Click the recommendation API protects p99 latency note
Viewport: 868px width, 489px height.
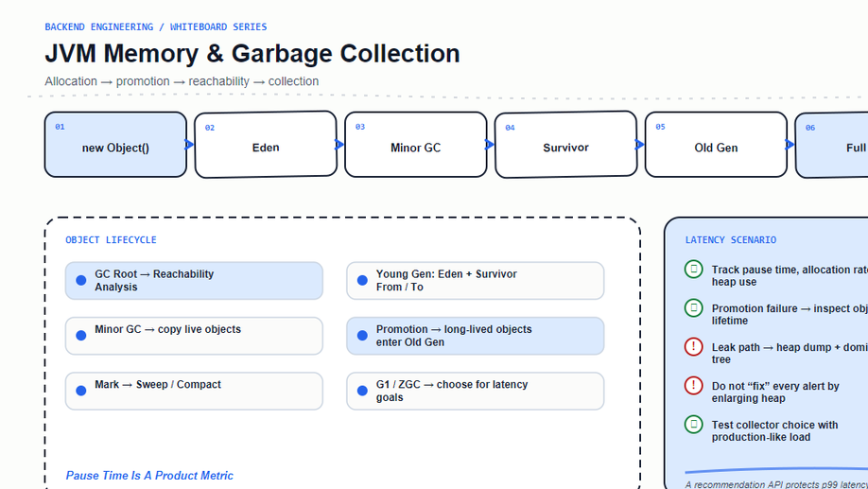click(776, 484)
